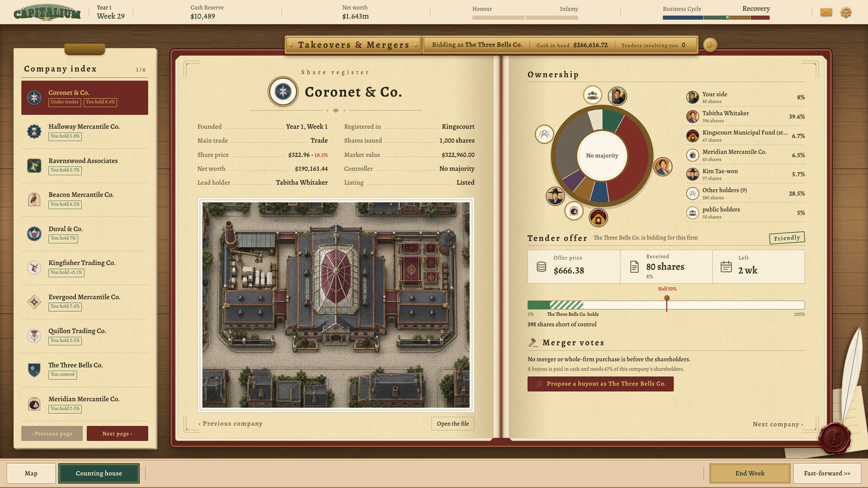Go to Next page of company index
The image size is (868, 488).
(x=118, y=433)
